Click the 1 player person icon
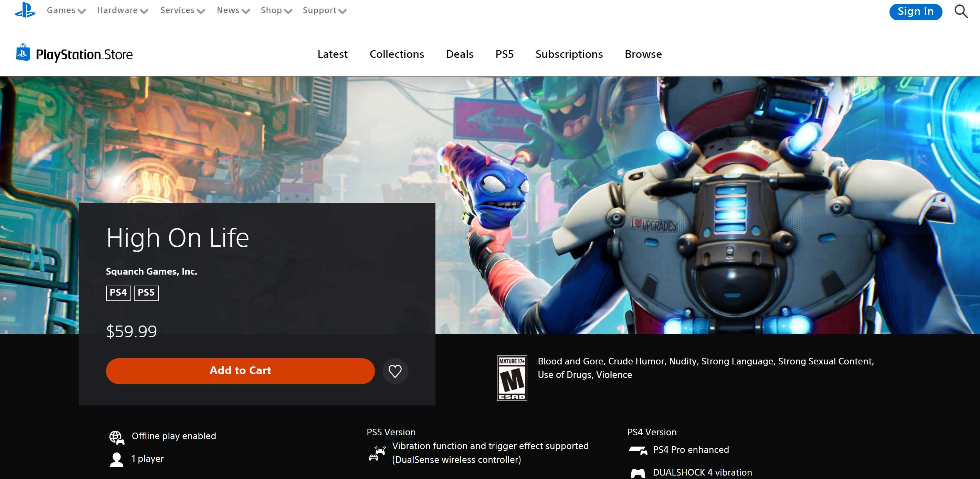The image size is (980, 479). (116, 460)
